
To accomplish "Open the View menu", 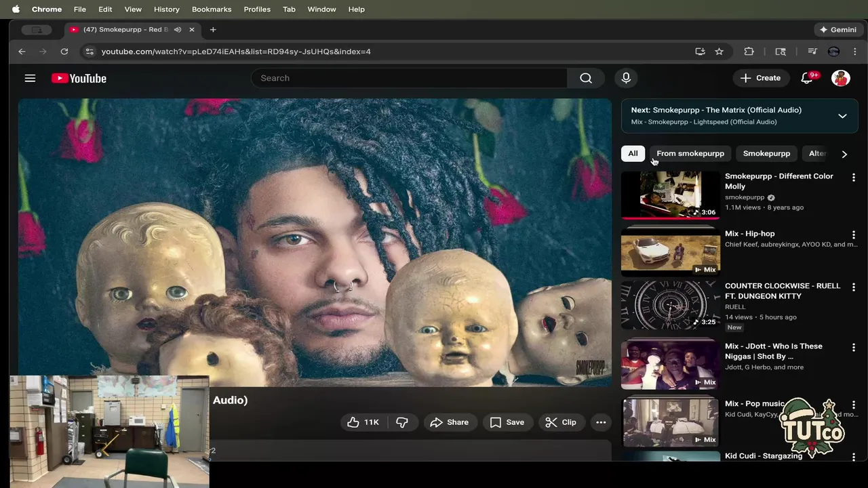I will 133,9.
